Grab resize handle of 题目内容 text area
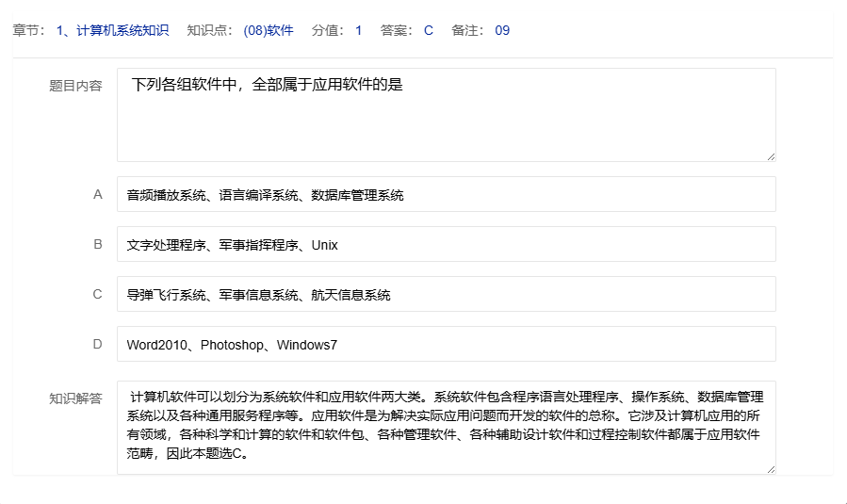This screenshot has width=847, height=504. [771, 156]
